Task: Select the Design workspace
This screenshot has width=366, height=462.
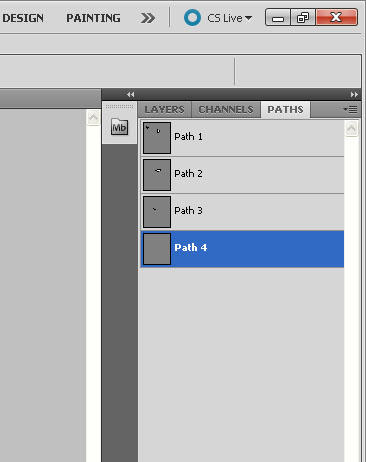Action: (x=23, y=18)
